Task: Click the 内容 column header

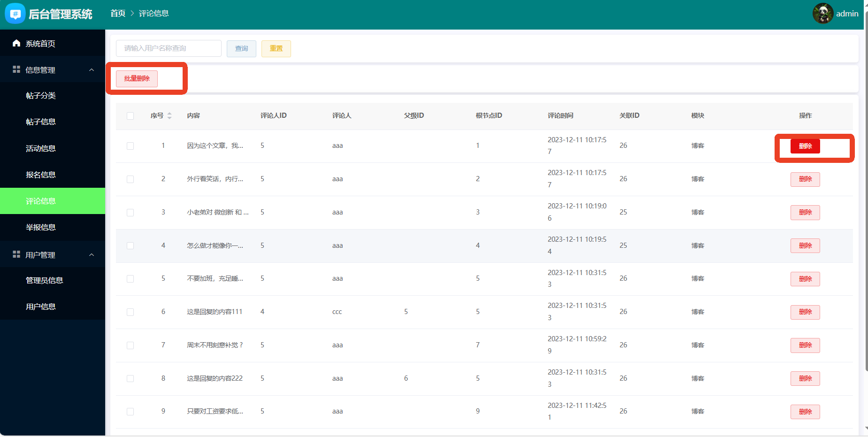Action: click(x=193, y=115)
